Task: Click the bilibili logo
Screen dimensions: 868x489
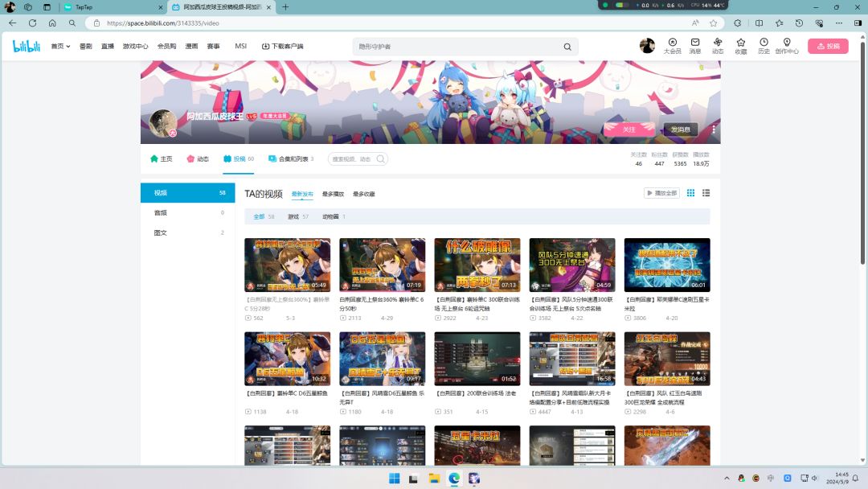Action: point(27,47)
